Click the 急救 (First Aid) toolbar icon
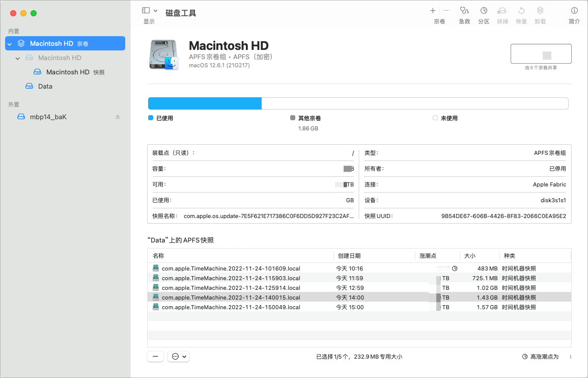Viewport: 588px width, 378px height. tap(464, 11)
